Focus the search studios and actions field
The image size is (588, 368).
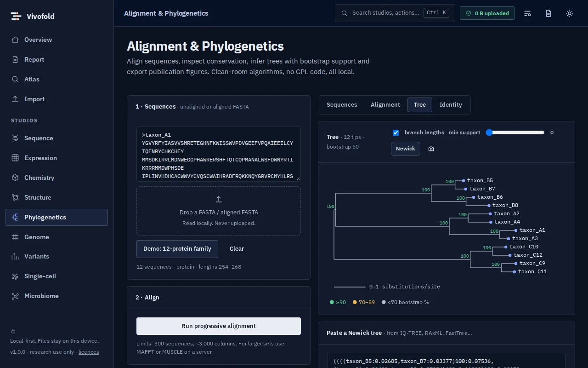pos(395,13)
